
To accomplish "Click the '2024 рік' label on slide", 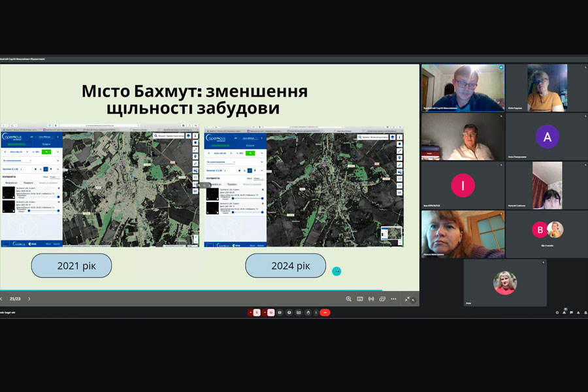I will coord(286,266).
